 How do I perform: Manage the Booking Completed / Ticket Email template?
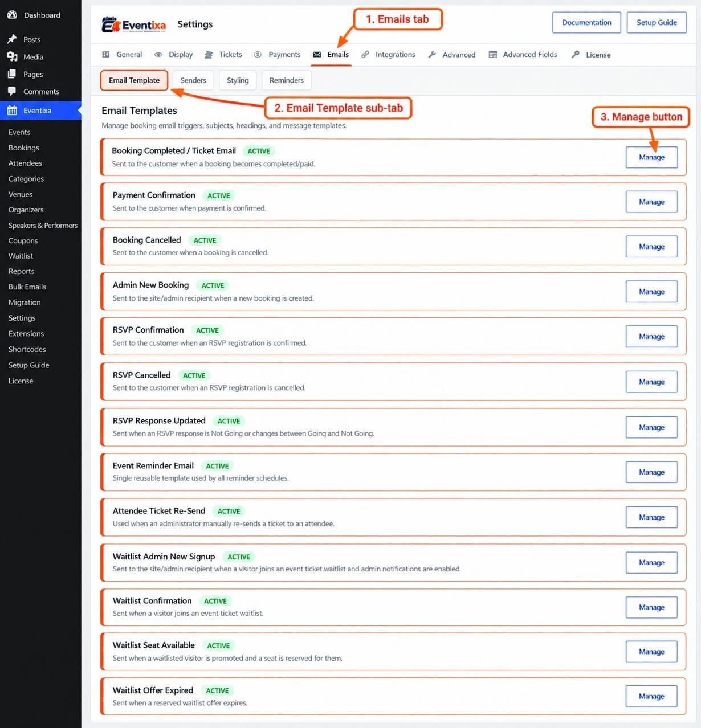[x=651, y=157]
